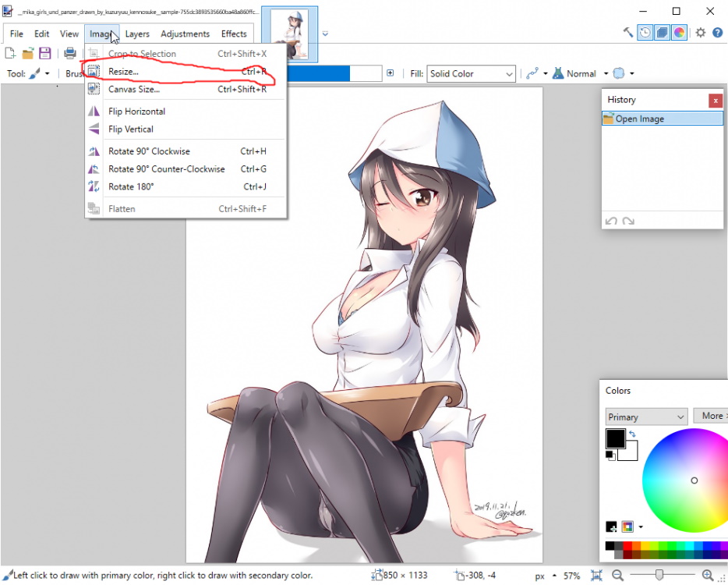Open the Adjustments menu
This screenshot has width=728, height=585.
click(185, 34)
